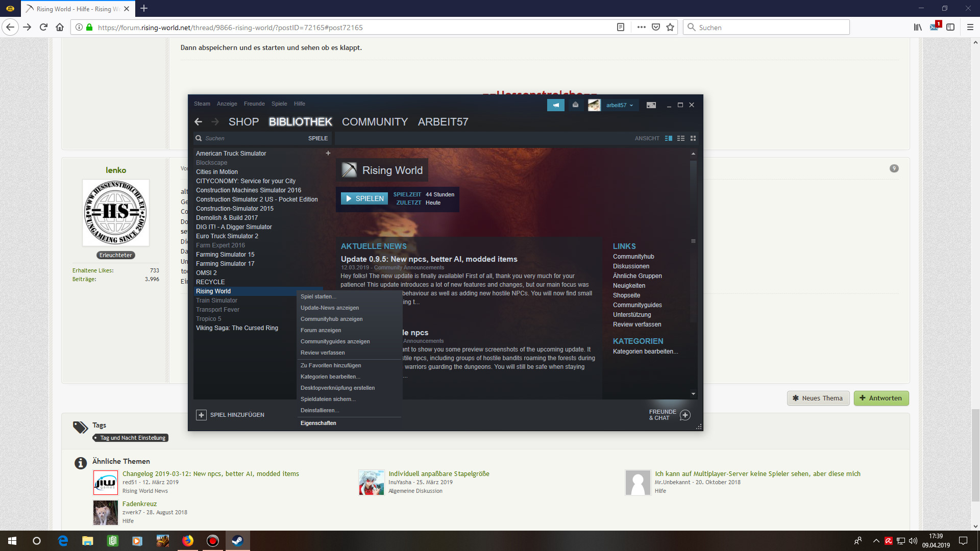The height and width of the screenshot is (551, 980).
Task: Open Steam Big Picture mode icon
Action: (x=651, y=105)
